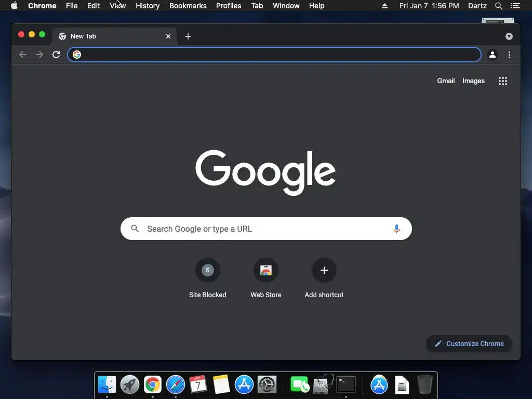Start voice search with the microphone icon
This screenshot has width=532, height=399.
click(x=396, y=229)
